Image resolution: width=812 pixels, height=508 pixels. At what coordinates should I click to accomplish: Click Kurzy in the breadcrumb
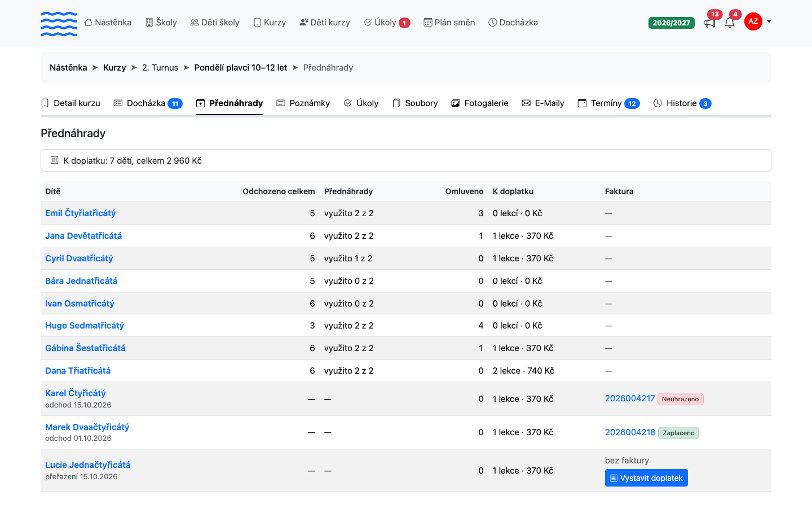click(x=114, y=68)
